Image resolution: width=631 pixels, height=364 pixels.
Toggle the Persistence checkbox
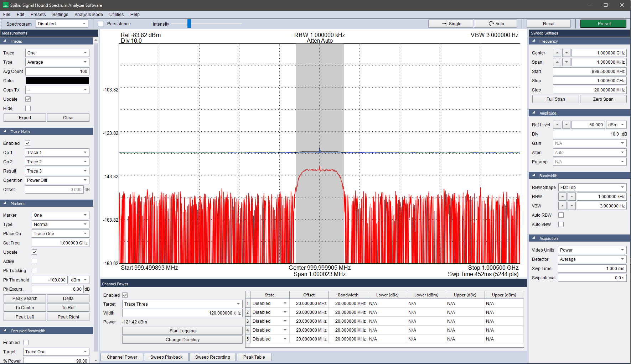(101, 24)
